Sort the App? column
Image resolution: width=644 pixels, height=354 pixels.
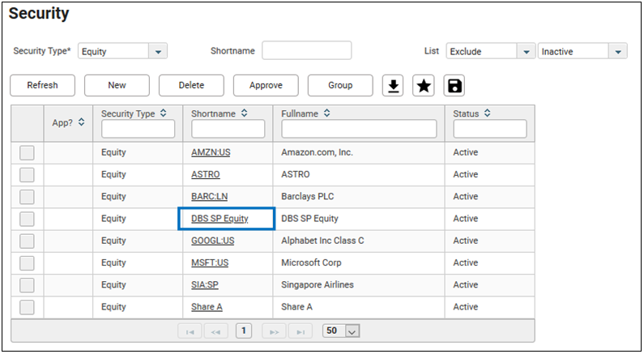pos(81,122)
